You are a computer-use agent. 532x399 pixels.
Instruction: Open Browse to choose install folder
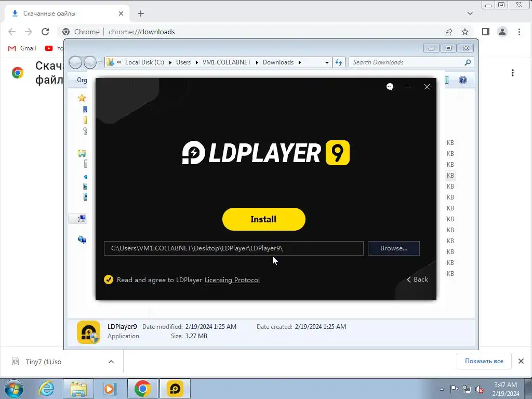[x=394, y=248]
